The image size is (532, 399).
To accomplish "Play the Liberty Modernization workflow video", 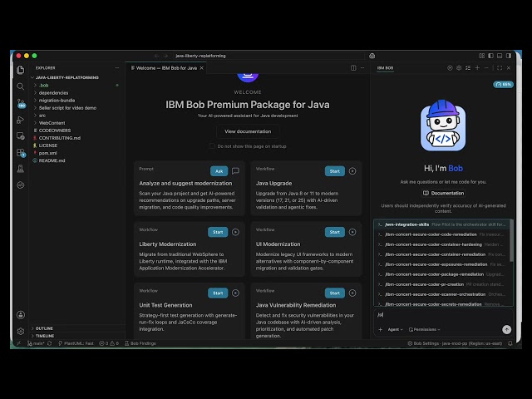I will coord(235,232).
